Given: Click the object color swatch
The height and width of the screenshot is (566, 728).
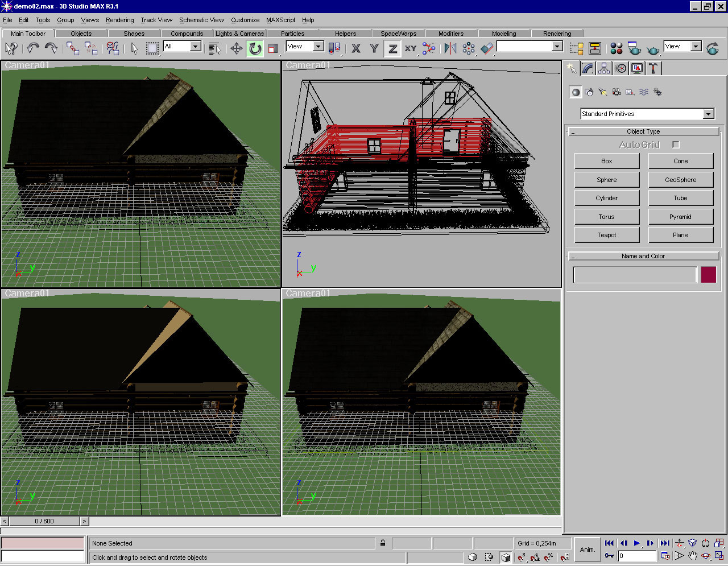Looking at the screenshot, I should pyautogui.click(x=708, y=275).
